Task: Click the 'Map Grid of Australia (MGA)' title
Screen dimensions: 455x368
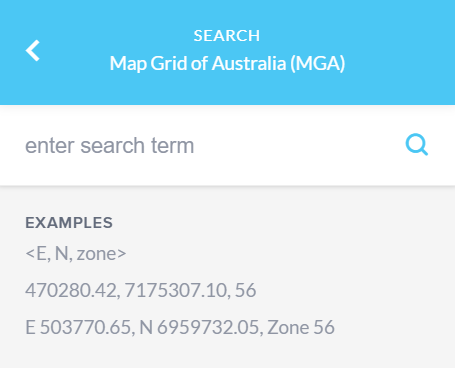Action: pyautogui.click(x=227, y=63)
